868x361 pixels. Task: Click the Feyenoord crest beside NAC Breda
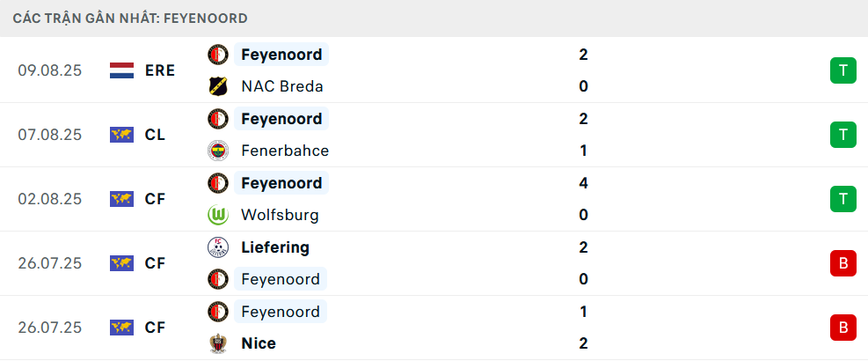[x=217, y=55]
